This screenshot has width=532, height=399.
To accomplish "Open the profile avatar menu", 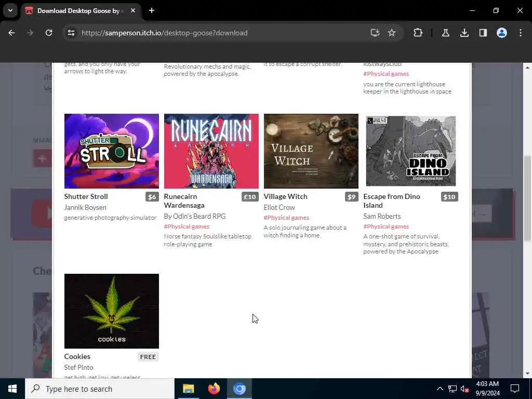I will pyautogui.click(x=501, y=33).
